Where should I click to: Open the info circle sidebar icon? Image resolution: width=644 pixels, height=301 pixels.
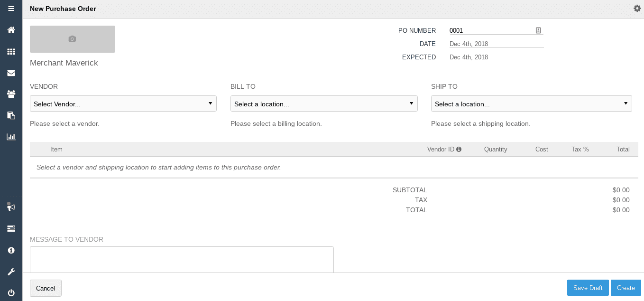coord(11,250)
